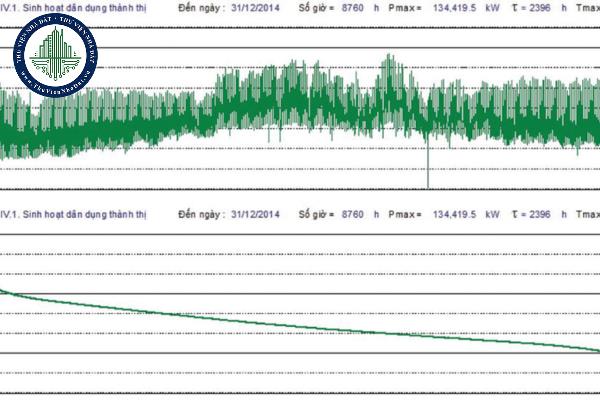Screen dimensions: 600x400
Task: Click the tau symbol in the bottom header
Action: tap(513, 214)
